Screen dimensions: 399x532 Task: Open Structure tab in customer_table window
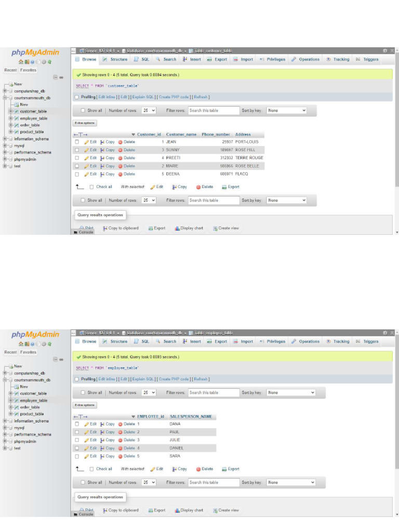(115, 59)
